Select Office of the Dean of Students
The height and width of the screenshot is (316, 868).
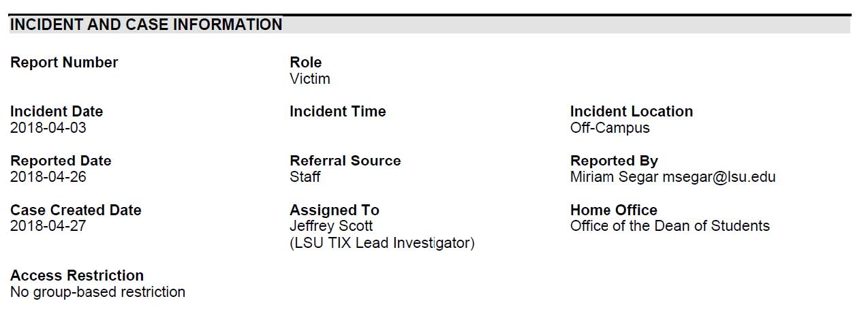pyautogui.click(x=670, y=226)
